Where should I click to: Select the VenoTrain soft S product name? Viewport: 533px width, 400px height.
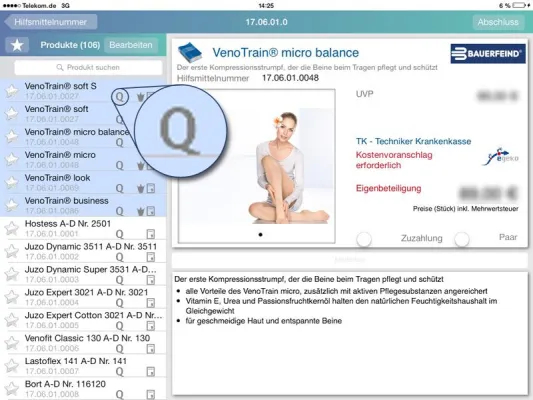coord(61,86)
